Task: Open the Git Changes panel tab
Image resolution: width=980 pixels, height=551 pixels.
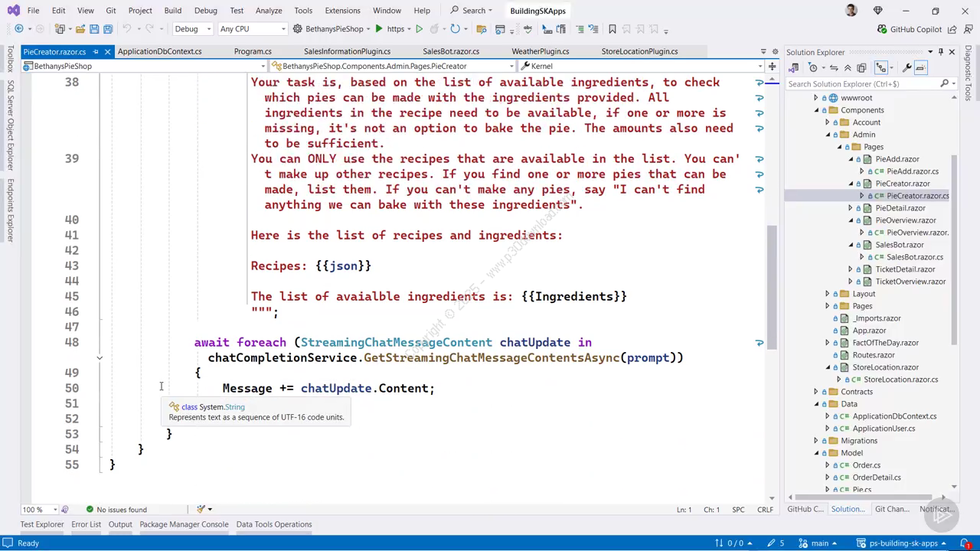Action: pyautogui.click(x=891, y=510)
